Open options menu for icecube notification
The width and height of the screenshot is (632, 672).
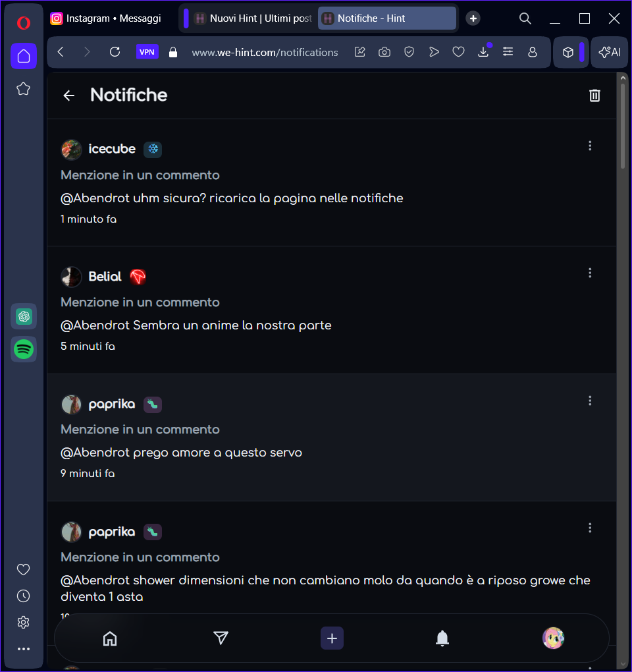tap(590, 146)
